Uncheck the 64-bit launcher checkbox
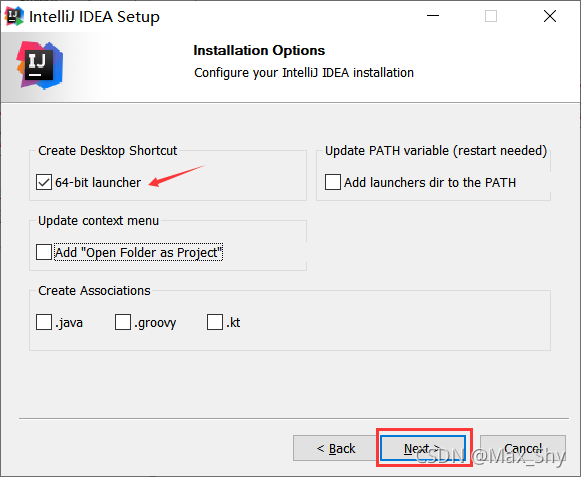581x477 pixels. [x=44, y=182]
